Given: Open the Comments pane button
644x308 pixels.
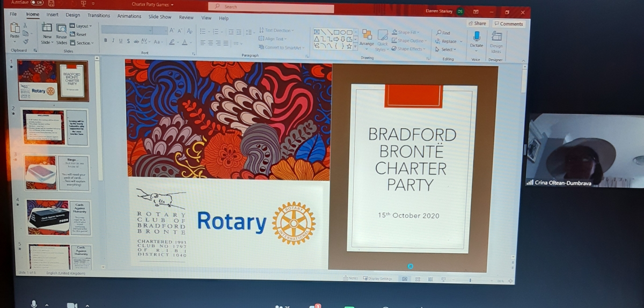Looking at the screenshot, I should pos(508,24).
